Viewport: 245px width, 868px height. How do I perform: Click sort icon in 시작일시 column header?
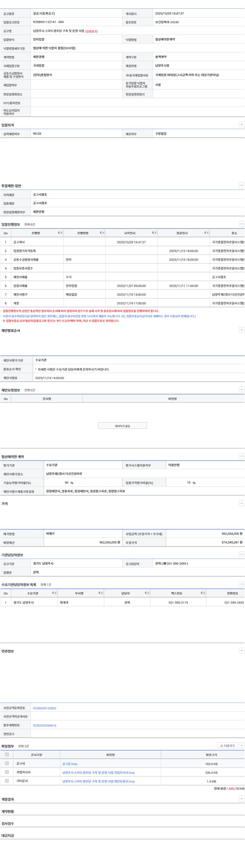[152, 233]
